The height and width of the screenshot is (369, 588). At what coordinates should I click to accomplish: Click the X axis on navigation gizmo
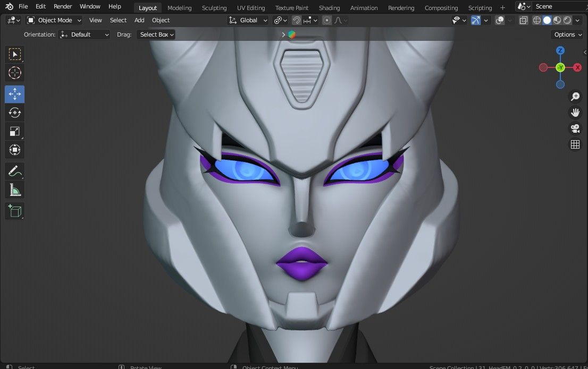click(x=577, y=67)
